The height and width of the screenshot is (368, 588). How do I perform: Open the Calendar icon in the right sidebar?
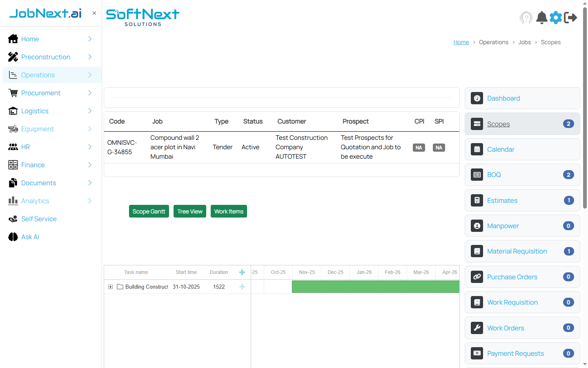point(477,149)
